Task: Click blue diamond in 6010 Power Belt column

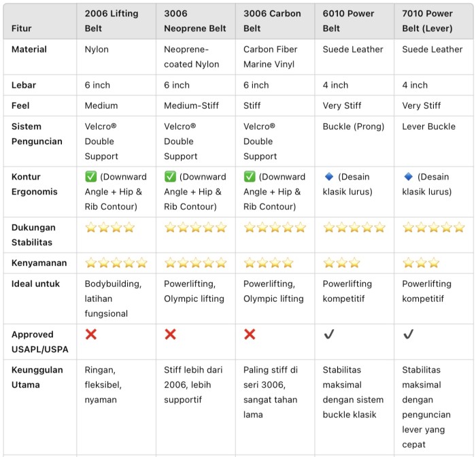Action: pyautogui.click(x=329, y=176)
